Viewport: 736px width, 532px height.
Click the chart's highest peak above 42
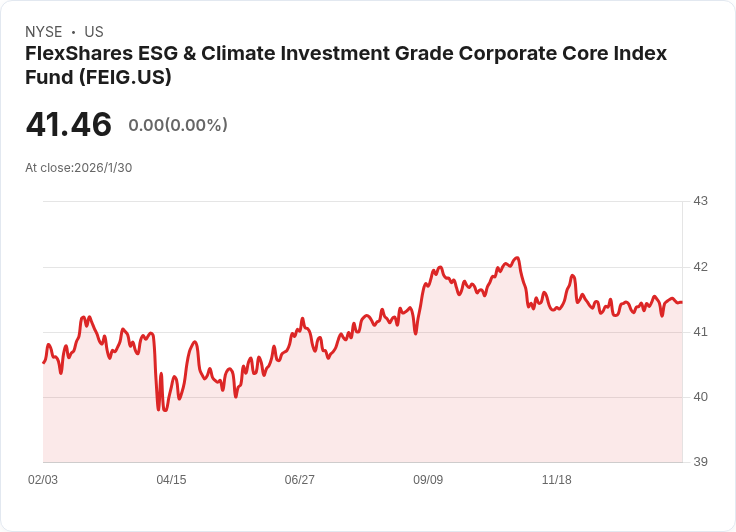(x=517, y=258)
